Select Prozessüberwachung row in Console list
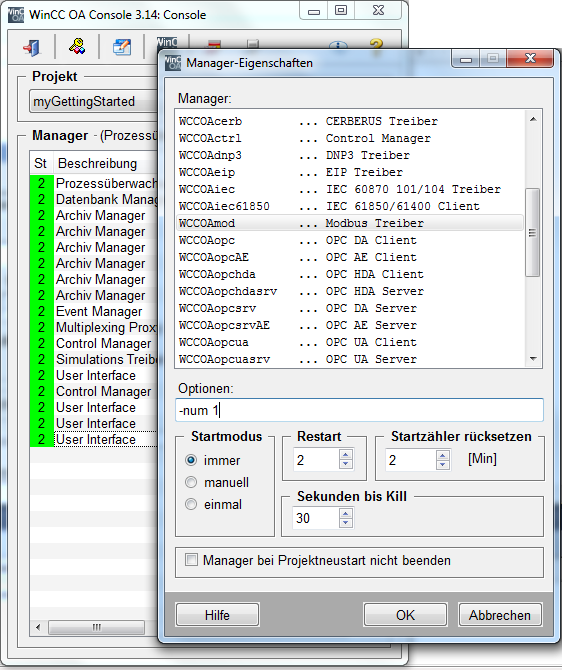The image size is (562, 670). 94,183
